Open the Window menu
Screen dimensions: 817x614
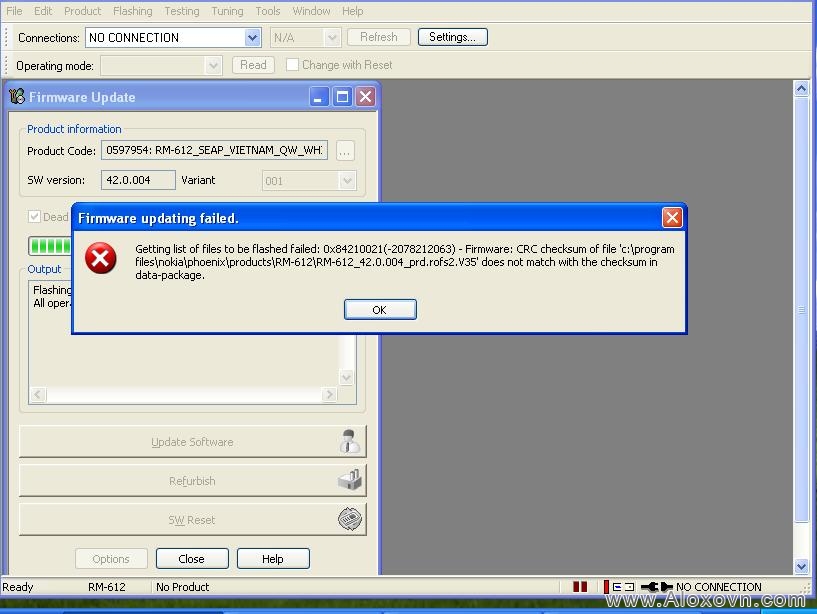(x=311, y=11)
